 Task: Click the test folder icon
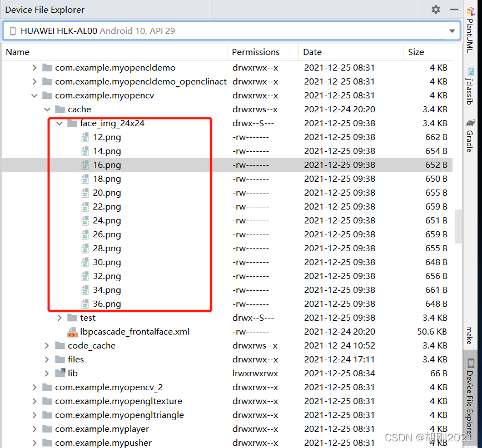point(72,318)
